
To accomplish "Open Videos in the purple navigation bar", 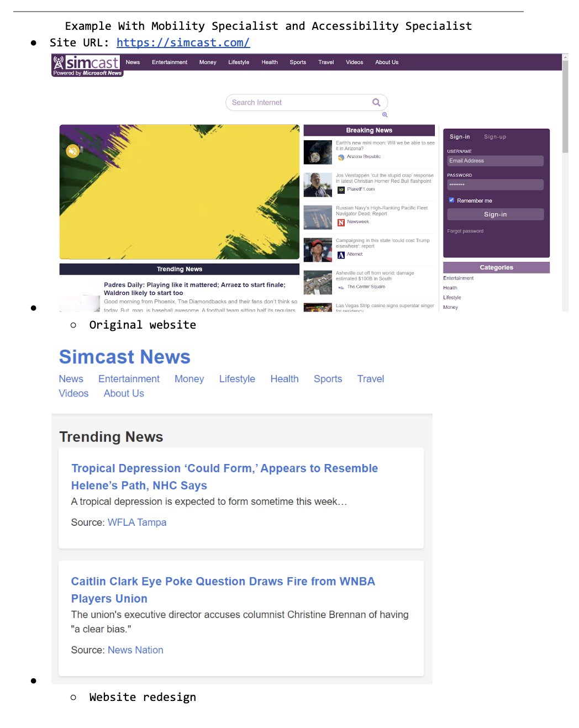I will pos(355,62).
